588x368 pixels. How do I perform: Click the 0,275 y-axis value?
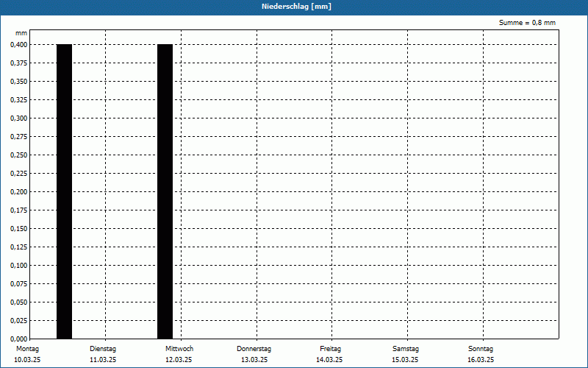[x=19, y=137]
